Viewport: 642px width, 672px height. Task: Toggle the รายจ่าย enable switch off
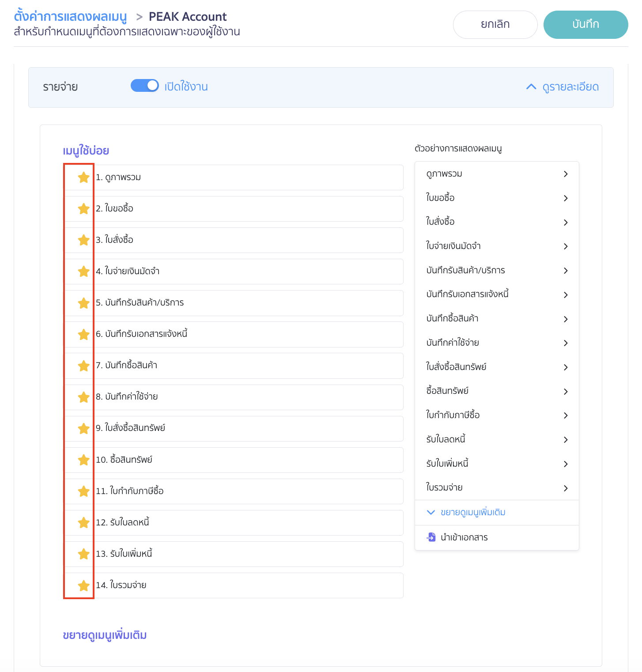pos(145,86)
